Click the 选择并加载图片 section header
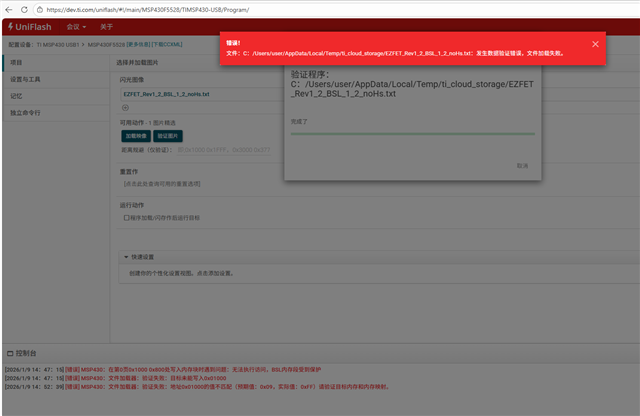The image size is (640, 416). click(x=137, y=62)
